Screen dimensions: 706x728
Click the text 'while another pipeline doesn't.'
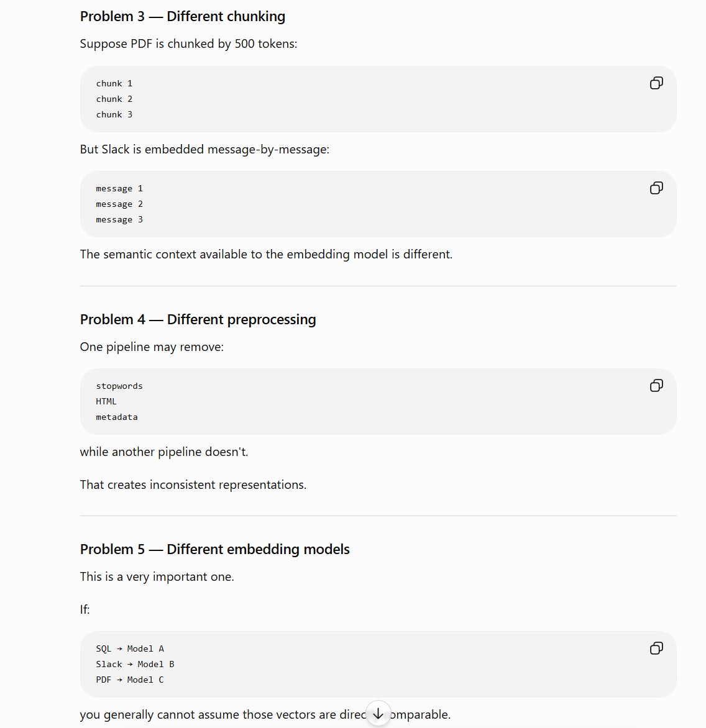164,452
